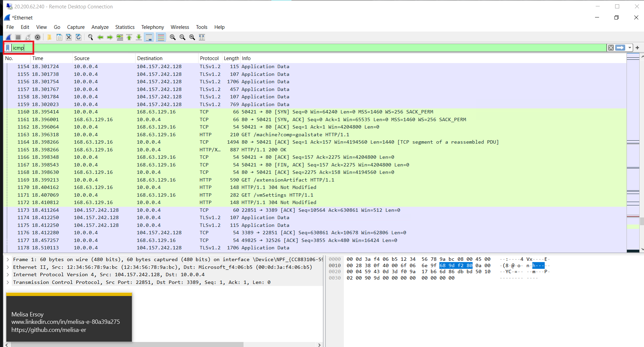Sort packets by Length column
This screenshot has height=347, width=644.
pos(231,58)
